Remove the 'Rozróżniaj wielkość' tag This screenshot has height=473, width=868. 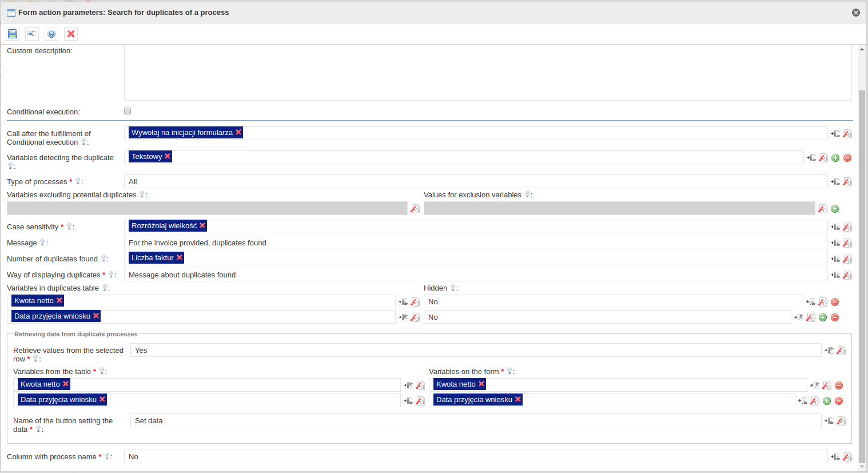pos(202,225)
